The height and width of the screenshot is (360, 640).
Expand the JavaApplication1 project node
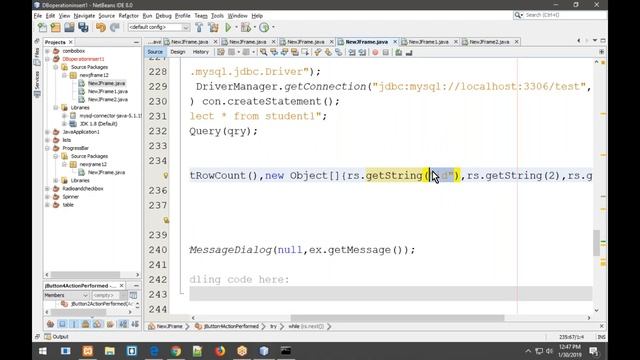47,132
